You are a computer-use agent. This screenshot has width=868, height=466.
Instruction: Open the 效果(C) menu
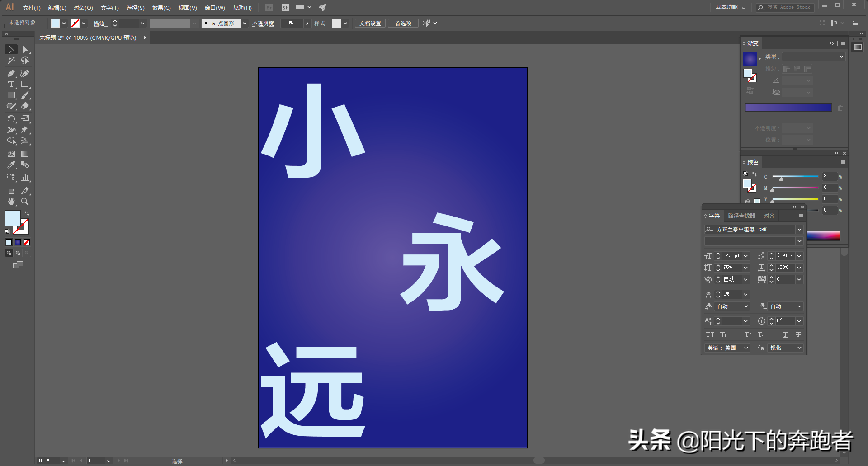tap(161, 8)
